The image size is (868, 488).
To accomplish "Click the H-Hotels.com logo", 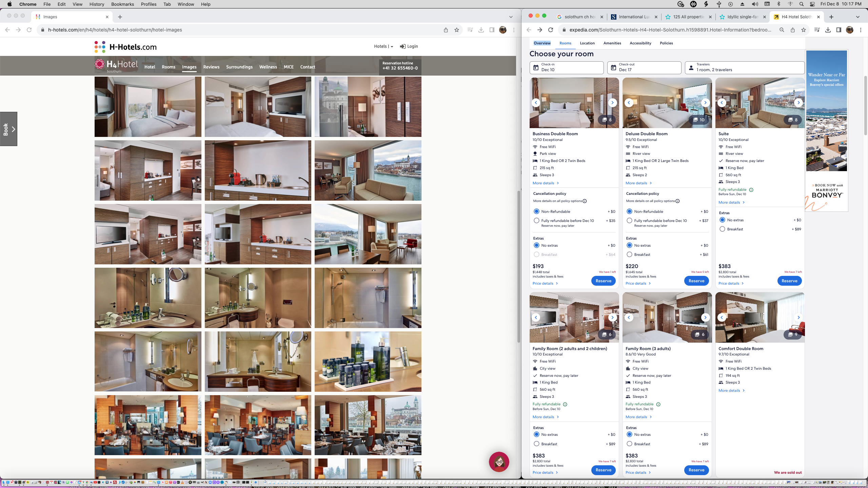I will click(x=125, y=47).
